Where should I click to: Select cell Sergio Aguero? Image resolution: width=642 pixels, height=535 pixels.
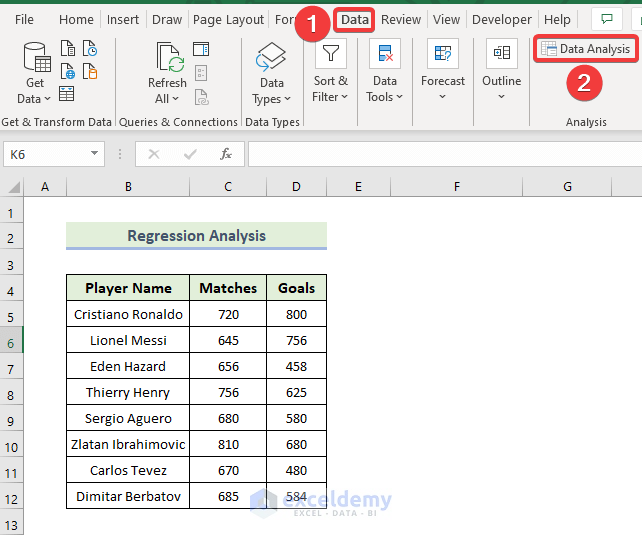[x=128, y=418]
